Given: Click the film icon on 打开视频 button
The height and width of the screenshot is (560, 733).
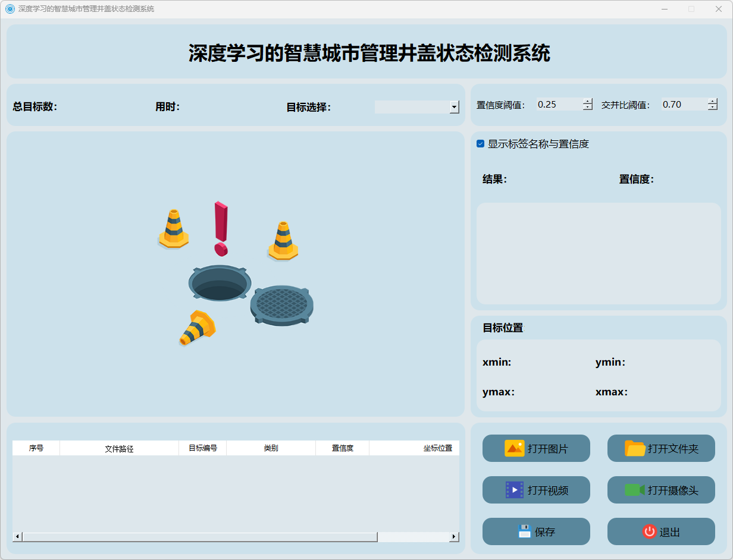Looking at the screenshot, I should pyautogui.click(x=514, y=490).
